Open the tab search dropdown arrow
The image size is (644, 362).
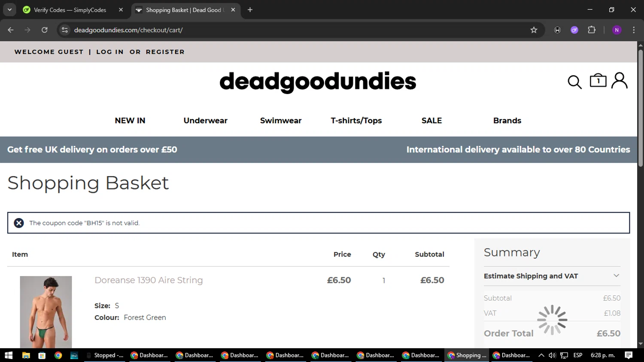9,10
